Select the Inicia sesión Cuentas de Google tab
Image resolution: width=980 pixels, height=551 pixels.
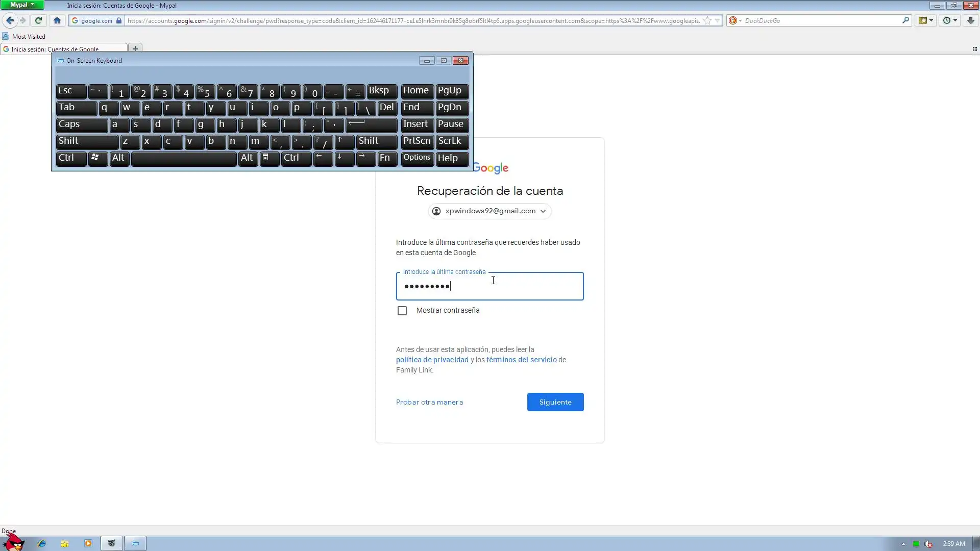pos(56,49)
